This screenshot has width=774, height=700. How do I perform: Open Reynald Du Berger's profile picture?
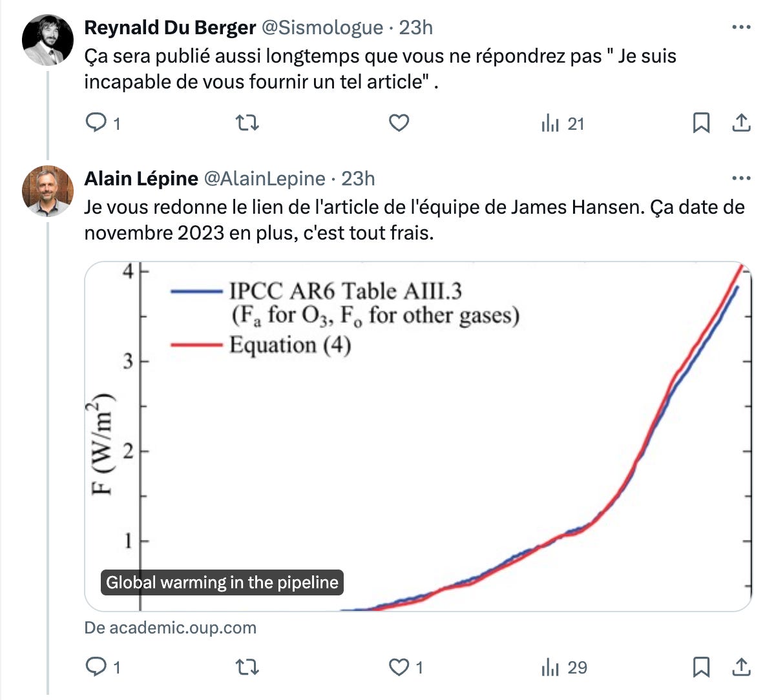click(48, 40)
